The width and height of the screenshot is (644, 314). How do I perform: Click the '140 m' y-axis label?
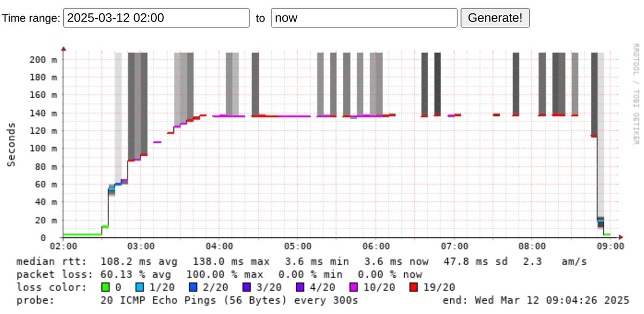pos(44,113)
